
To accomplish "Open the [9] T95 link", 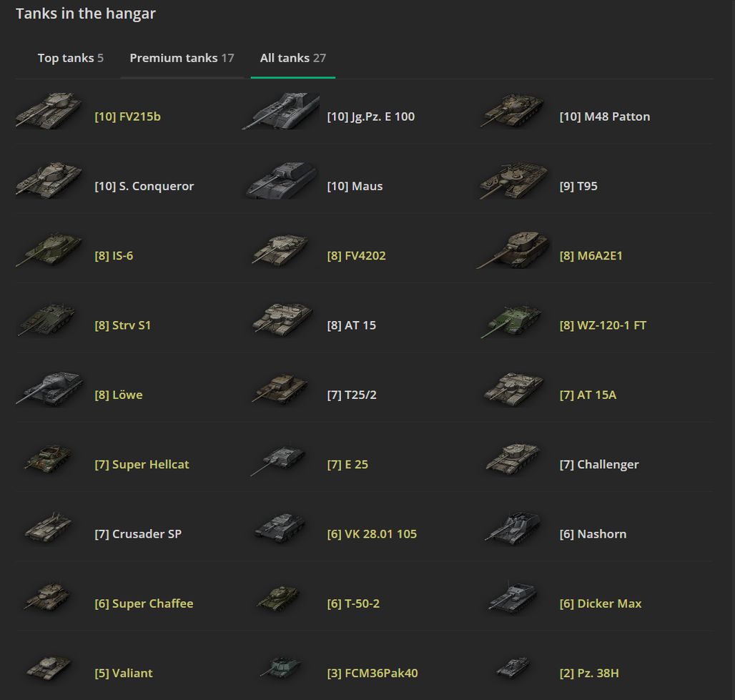I will pos(578,186).
